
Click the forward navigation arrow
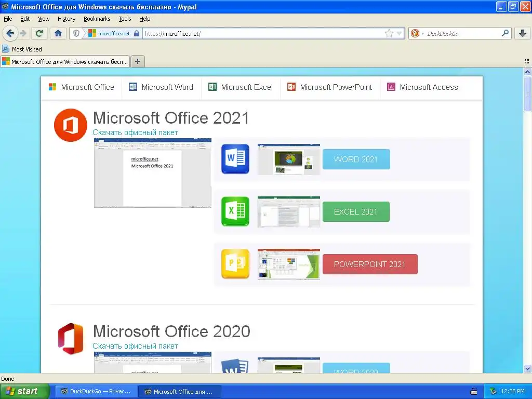coord(23,33)
